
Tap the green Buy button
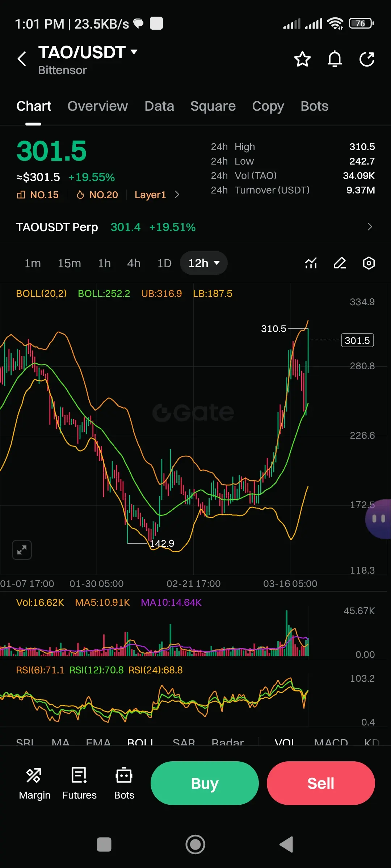click(205, 783)
